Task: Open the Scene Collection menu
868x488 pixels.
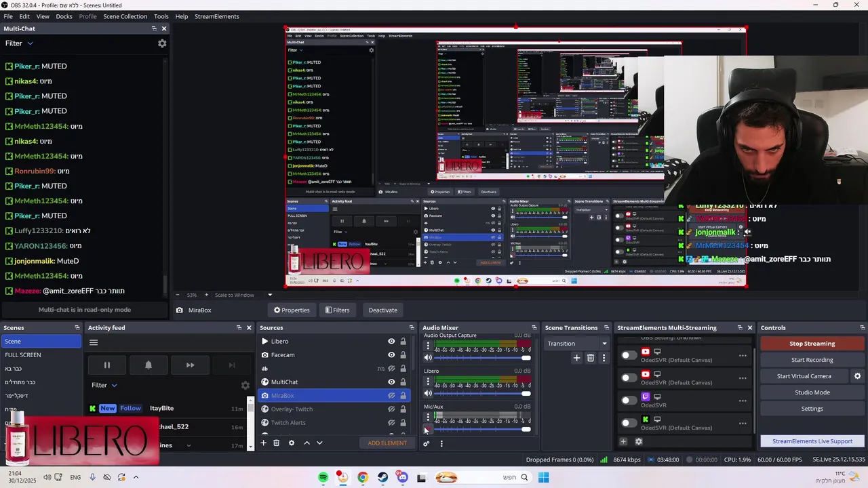Action: coord(125,16)
